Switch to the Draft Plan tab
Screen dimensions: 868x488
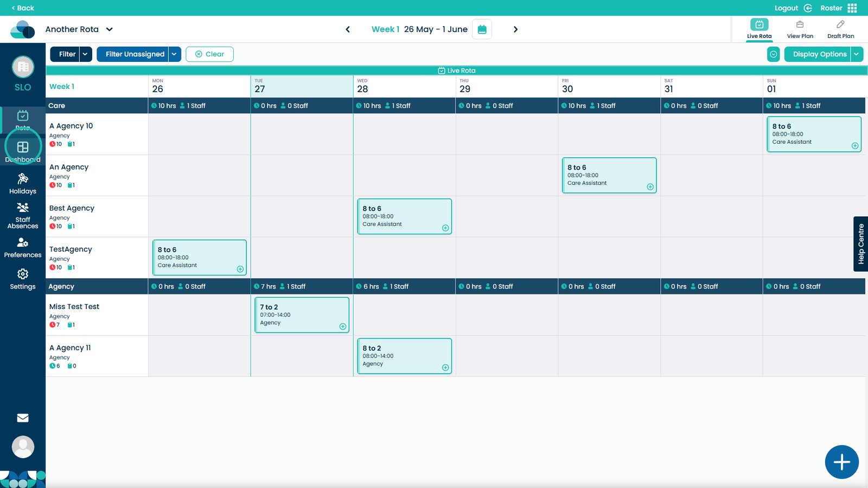click(840, 29)
